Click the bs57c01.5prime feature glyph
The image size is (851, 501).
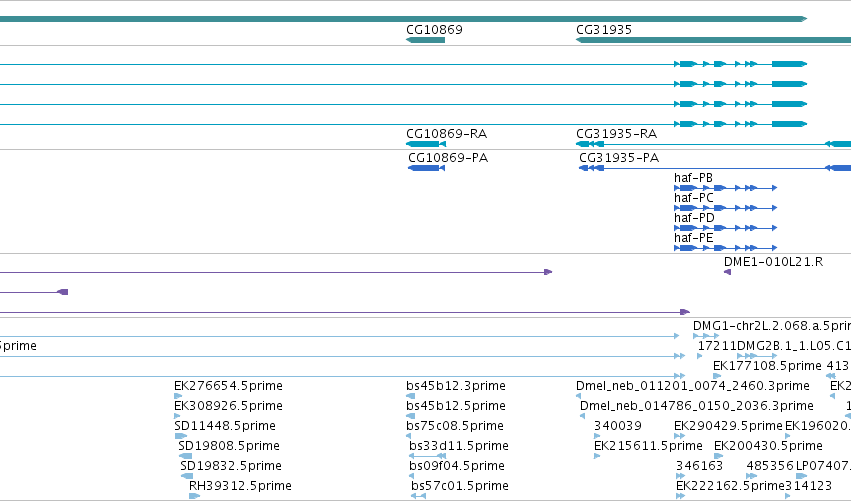tap(418, 496)
